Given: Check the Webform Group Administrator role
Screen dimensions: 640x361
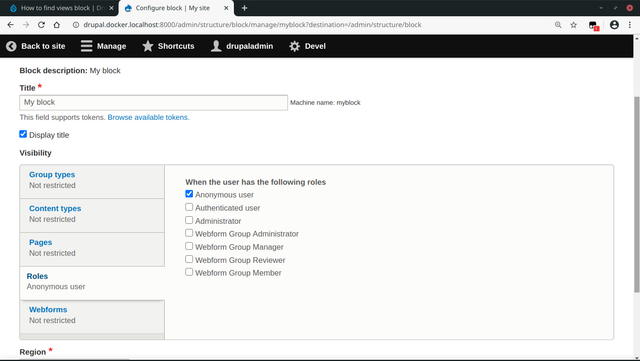Looking at the screenshot, I should pos(189,233).
